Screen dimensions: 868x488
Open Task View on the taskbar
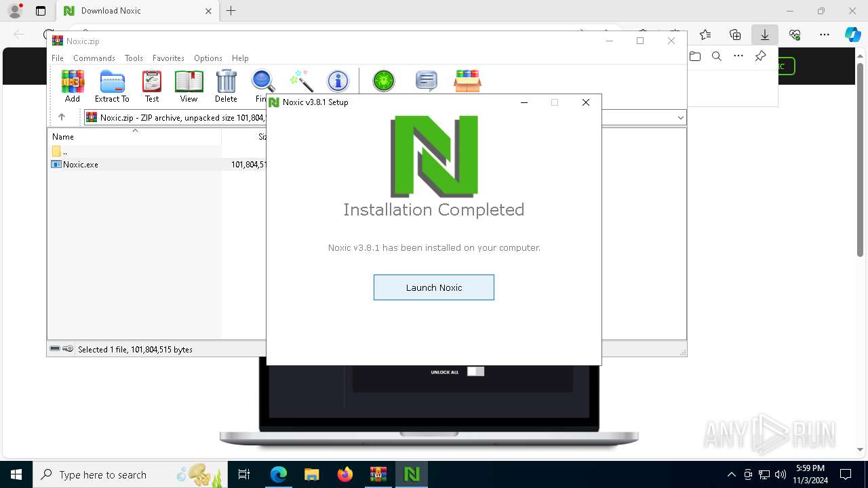(x=245, y=474)
